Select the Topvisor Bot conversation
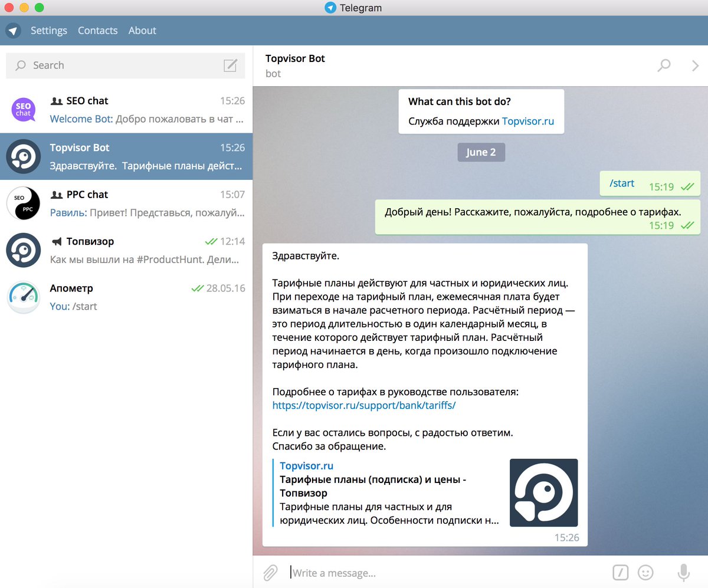708x588 pixels. 126,156
